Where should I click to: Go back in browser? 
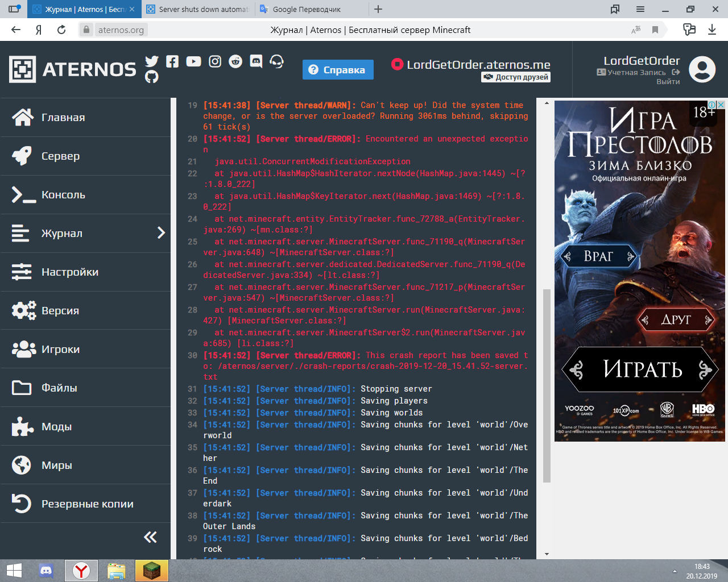click(x=16, y=30)
